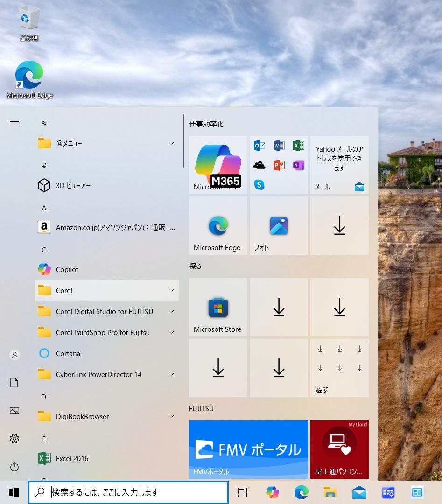Open File Explorer from the taskbar

click(x=330, y=492)
